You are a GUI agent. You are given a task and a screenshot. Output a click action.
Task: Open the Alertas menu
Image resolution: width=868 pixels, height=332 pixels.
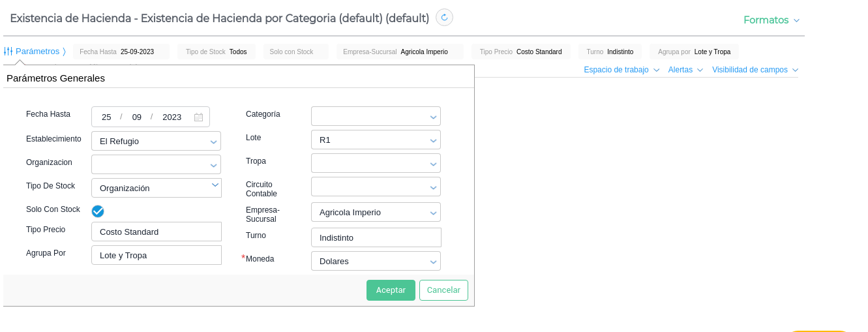[685, 70]
